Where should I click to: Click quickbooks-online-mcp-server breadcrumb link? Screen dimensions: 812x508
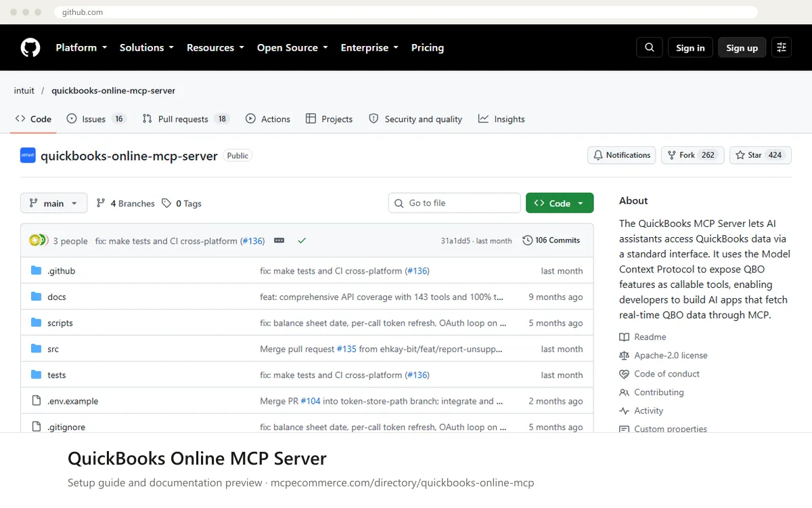(x=114, y=90)
